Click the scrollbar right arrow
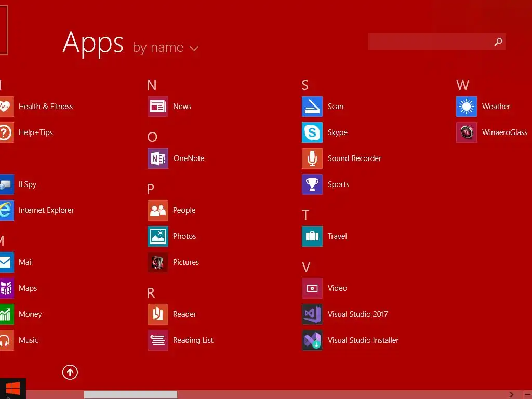532x399 pixels. pyautogui.click(x=512, y=395)
